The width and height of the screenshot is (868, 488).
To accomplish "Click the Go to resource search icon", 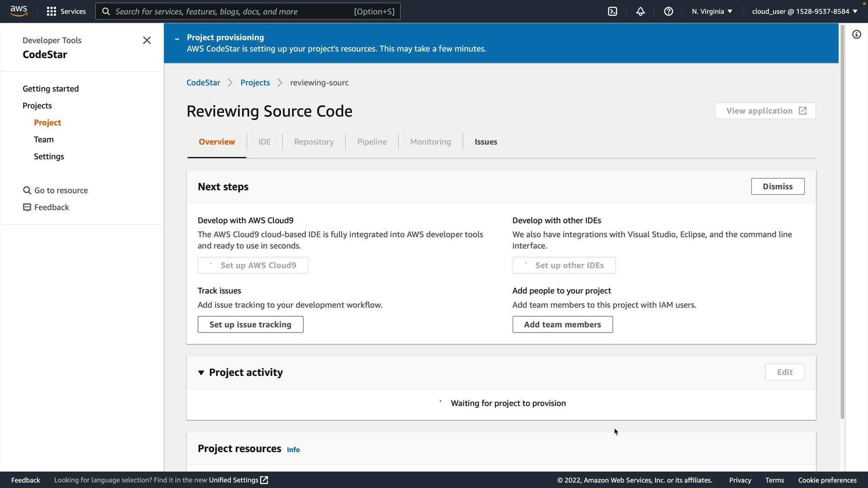I will tap(27, 191).
